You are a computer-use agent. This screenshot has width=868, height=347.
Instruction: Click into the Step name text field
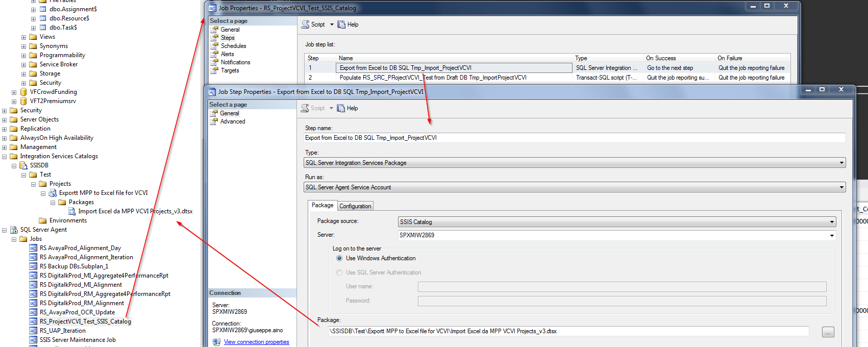pos(575,138)
